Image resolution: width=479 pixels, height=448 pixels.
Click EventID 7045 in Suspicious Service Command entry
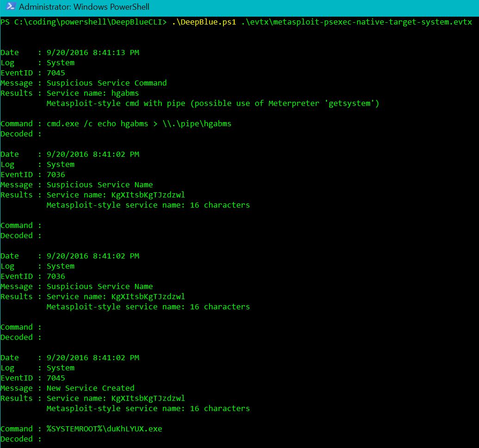55,73
